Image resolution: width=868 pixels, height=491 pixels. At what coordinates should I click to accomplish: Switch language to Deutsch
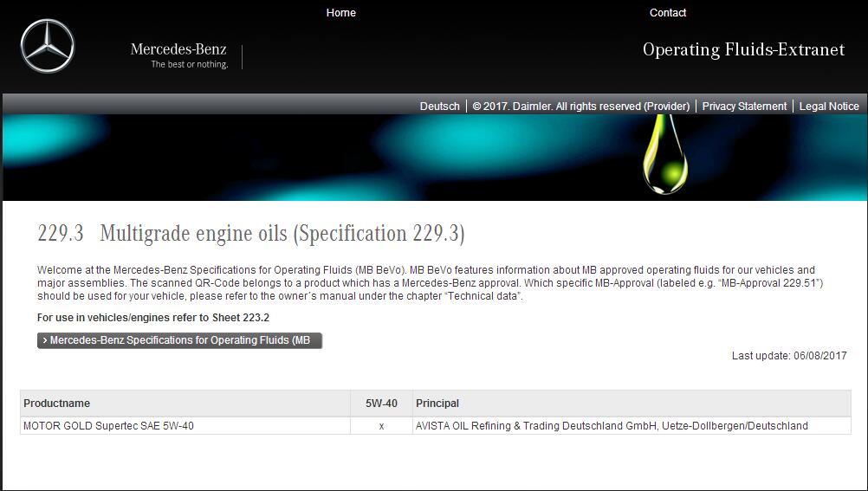click(x=439, y=107)
